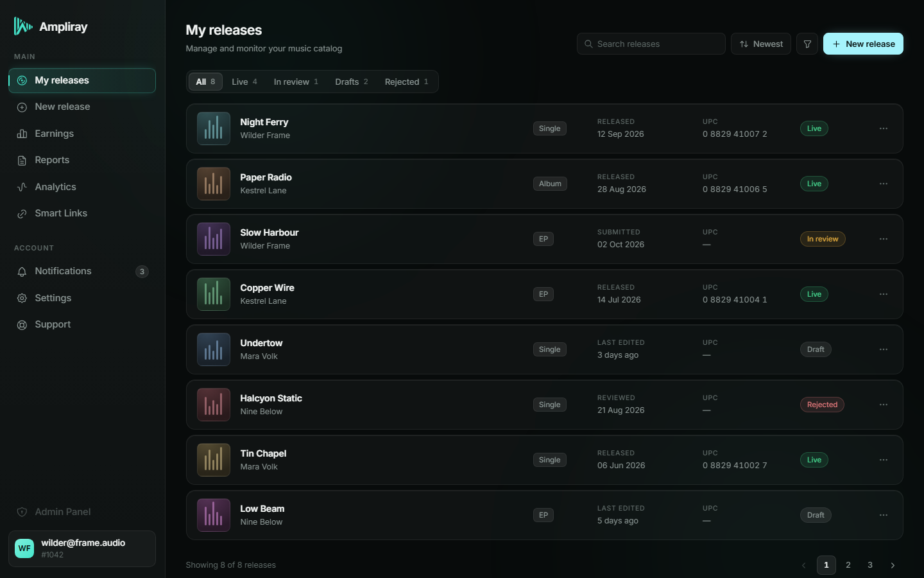The width and height of the screenshot is (924, 578).
Task: Open the Low Beam cover thumbnail
Action: (214, 515)
